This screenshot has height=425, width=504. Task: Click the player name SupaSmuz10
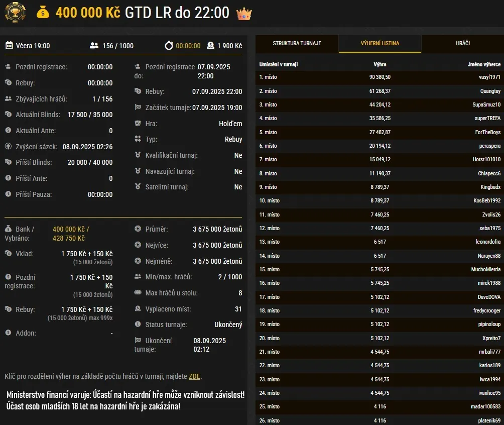(x=486, y=104)
